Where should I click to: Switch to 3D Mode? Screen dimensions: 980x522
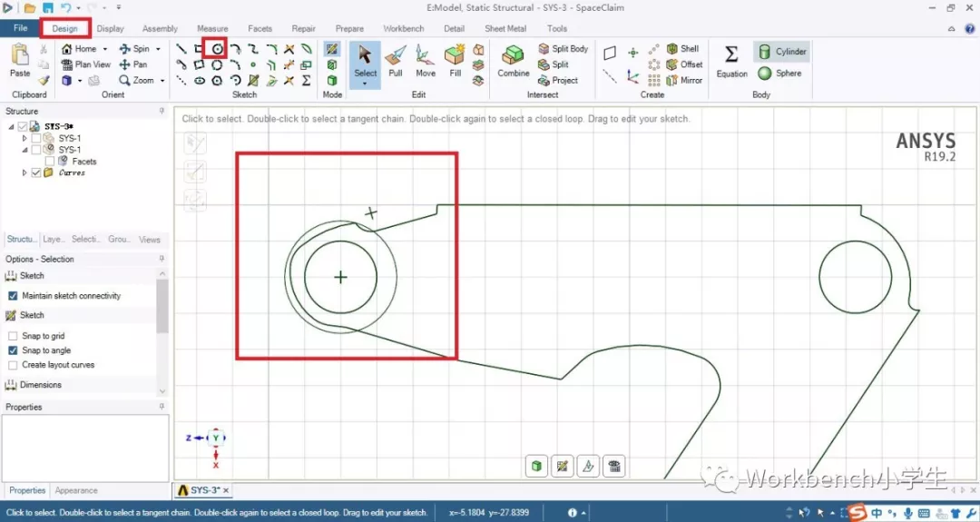pos(332,80)
